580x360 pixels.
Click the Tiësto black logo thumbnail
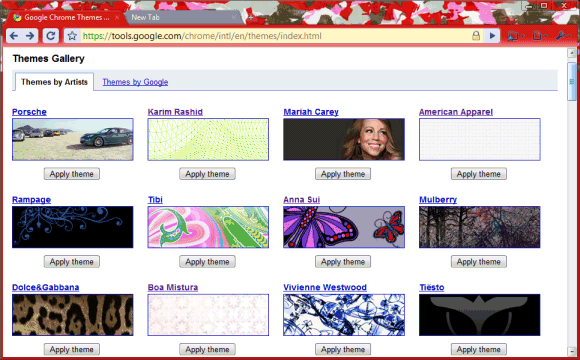(480, 315)
